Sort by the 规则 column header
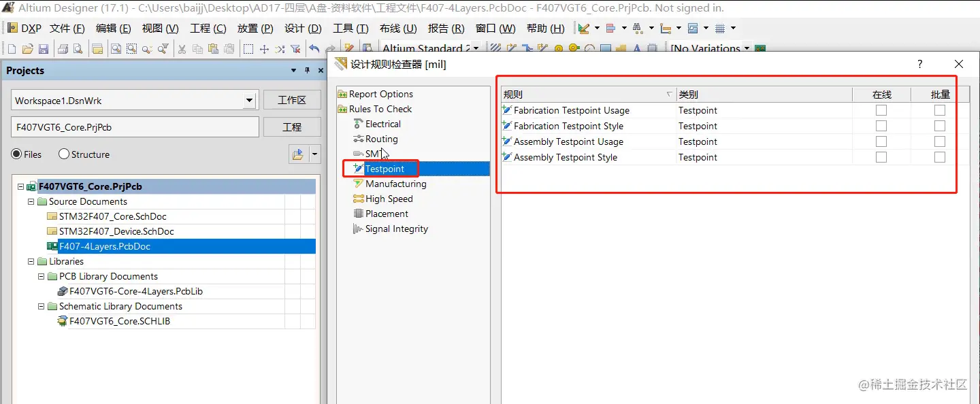 pos(589,95)
